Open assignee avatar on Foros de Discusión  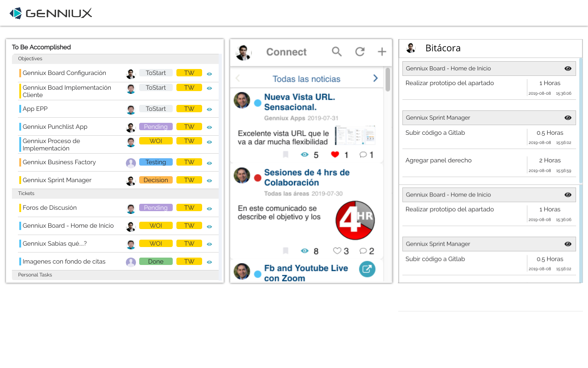tap(131, 209)
